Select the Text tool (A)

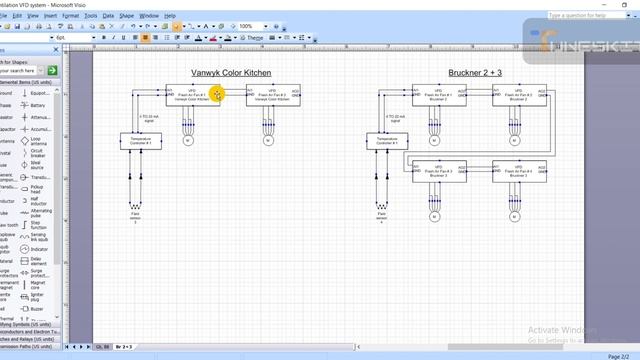pyautogui.click(x=206, y=27)
